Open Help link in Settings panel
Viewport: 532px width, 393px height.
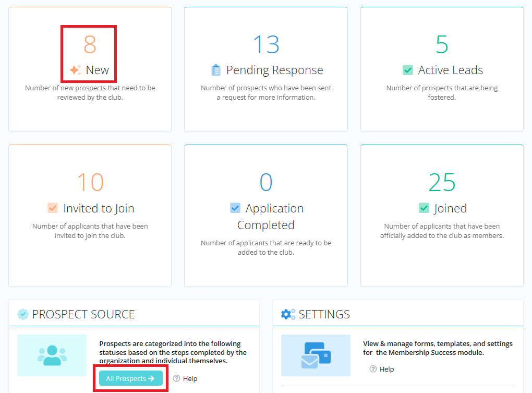pos(382,369)
